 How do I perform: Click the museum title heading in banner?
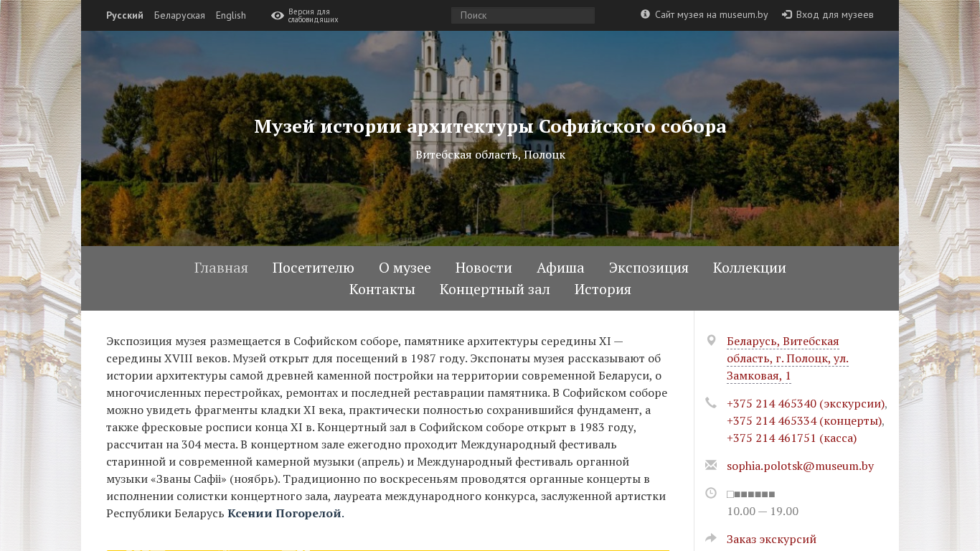(490, 126)
